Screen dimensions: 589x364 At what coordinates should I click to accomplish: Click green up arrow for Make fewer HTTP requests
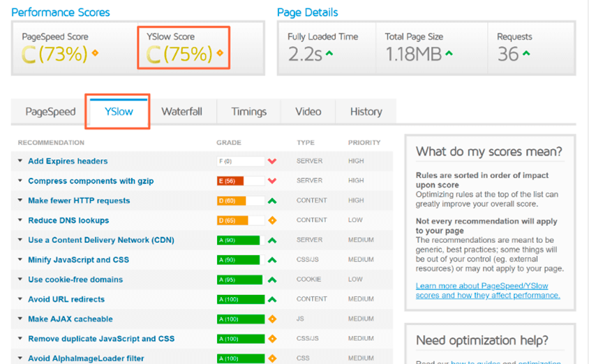coord(272,201)
